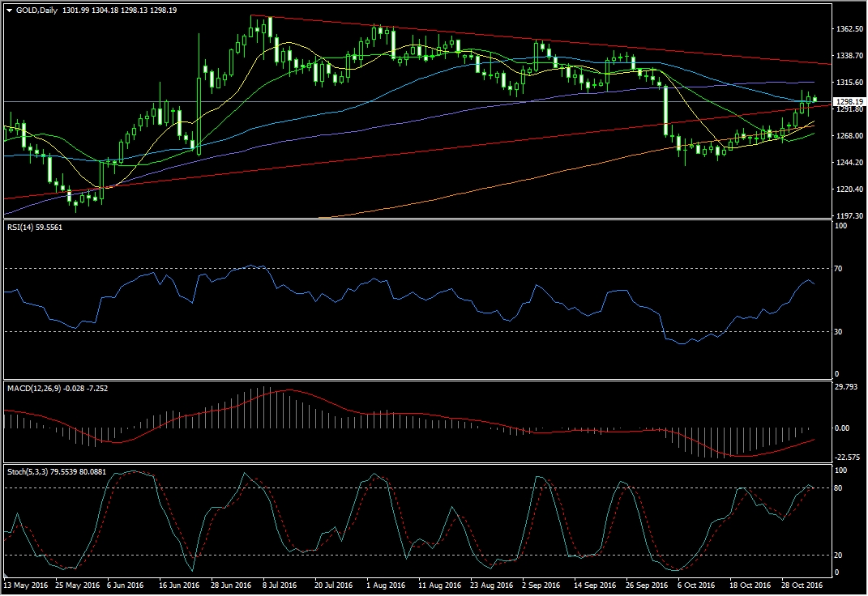Click the 16 Jun 2016 date marker
The height and width of the screenshot is (596, 868).
tap(179, 585)
